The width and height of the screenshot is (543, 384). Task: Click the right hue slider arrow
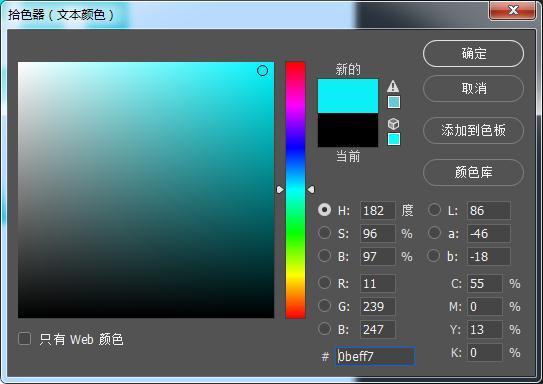(311, 189)
